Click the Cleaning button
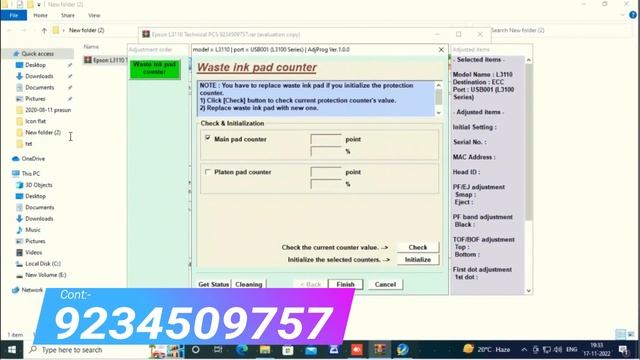The image size is (640, 360). (249, 284)
